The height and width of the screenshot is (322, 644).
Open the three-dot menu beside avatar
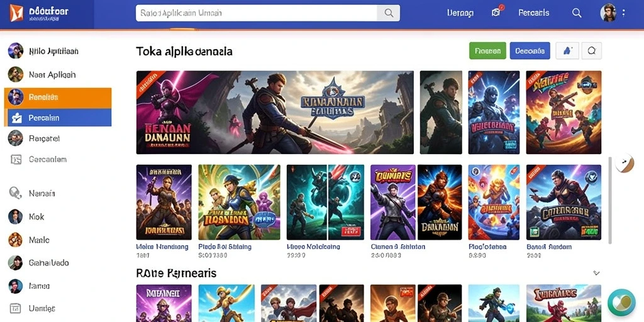pyautogui.click(x=624, y=13)
